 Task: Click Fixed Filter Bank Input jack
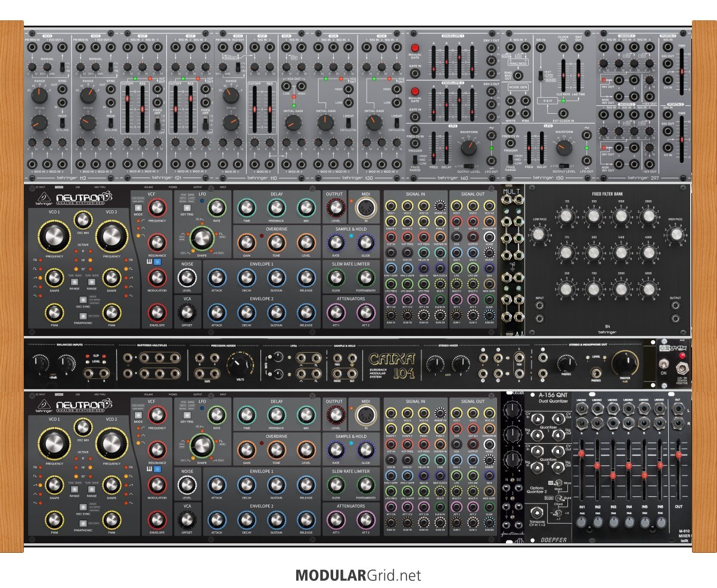tap(539, 306)
